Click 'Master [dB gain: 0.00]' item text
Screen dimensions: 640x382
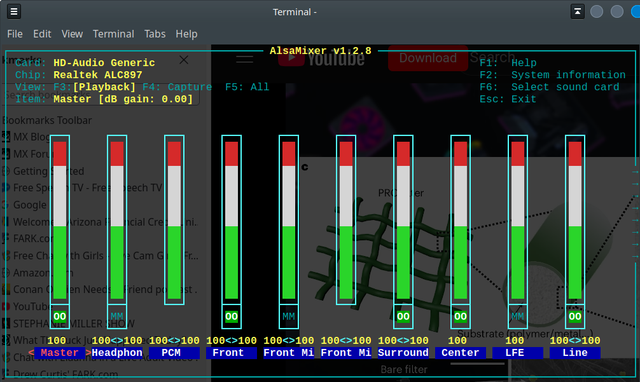pyautogui.click(x=123, y=99)
